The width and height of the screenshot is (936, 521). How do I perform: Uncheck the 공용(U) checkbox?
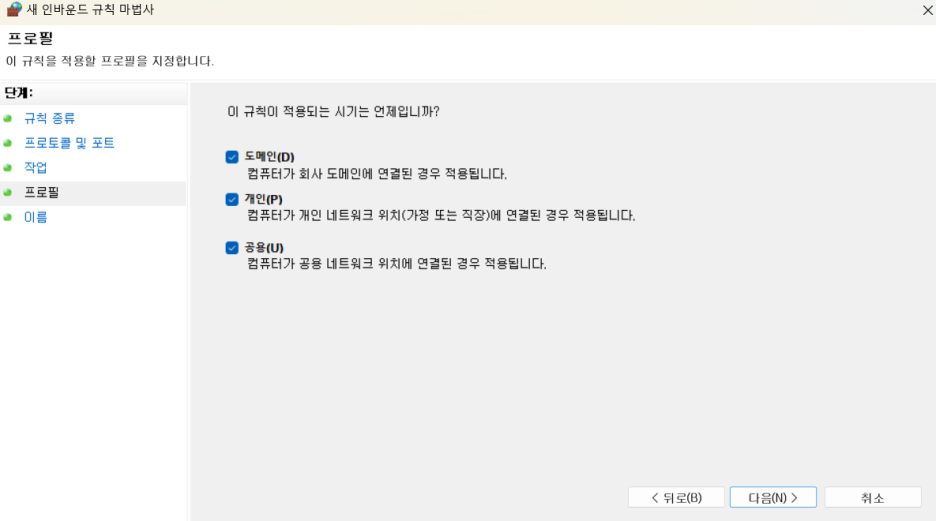232,248
